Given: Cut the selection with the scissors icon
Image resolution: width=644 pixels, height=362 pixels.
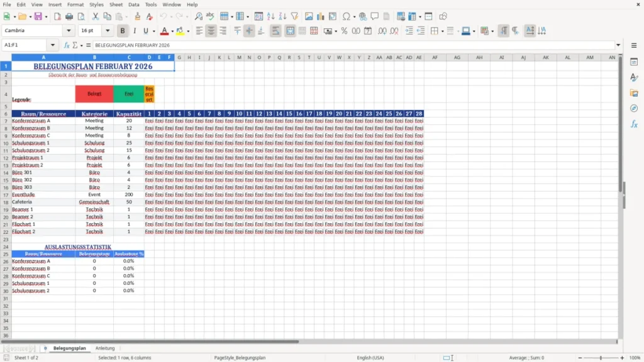Looking at the screenshot, I should (96, 16).
